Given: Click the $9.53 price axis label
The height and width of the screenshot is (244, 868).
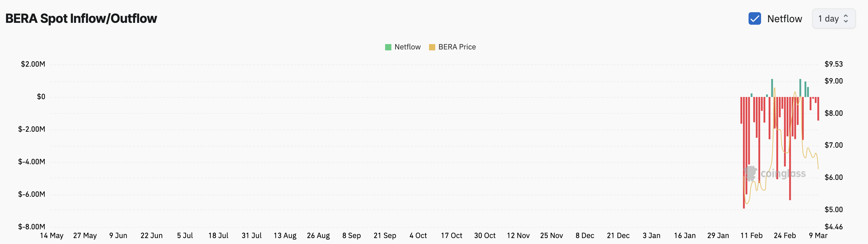Looking at the screenshot, I should click(833, 64).
